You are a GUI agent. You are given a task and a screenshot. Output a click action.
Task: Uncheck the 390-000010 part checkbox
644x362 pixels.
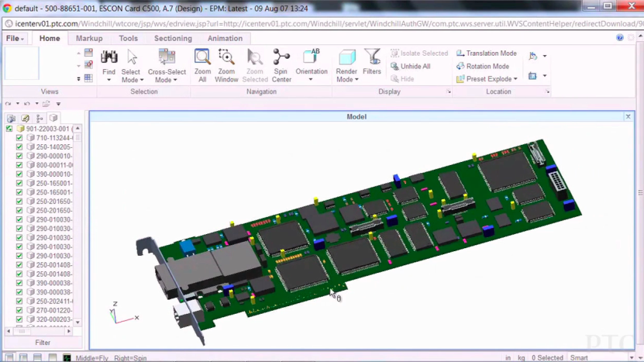click(19, 174)
